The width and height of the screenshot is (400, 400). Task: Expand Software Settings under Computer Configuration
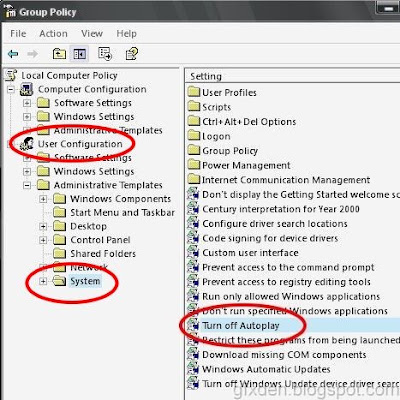pos(27,103)
